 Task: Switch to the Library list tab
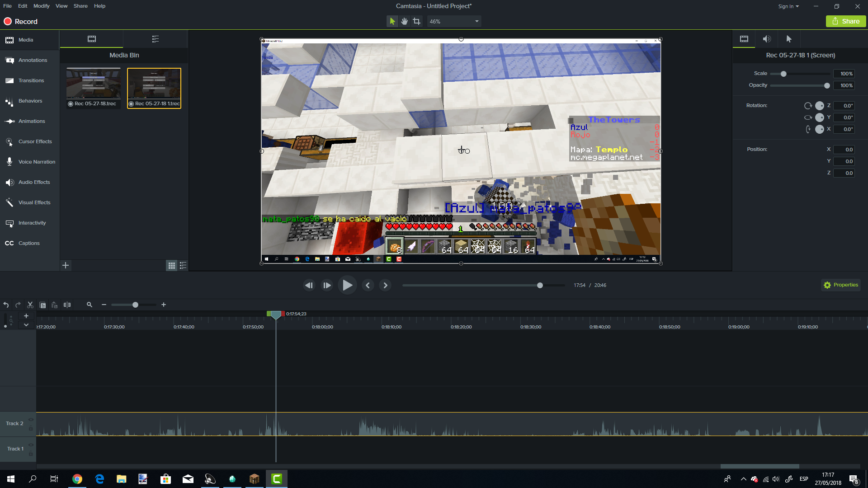pos(156,39)
